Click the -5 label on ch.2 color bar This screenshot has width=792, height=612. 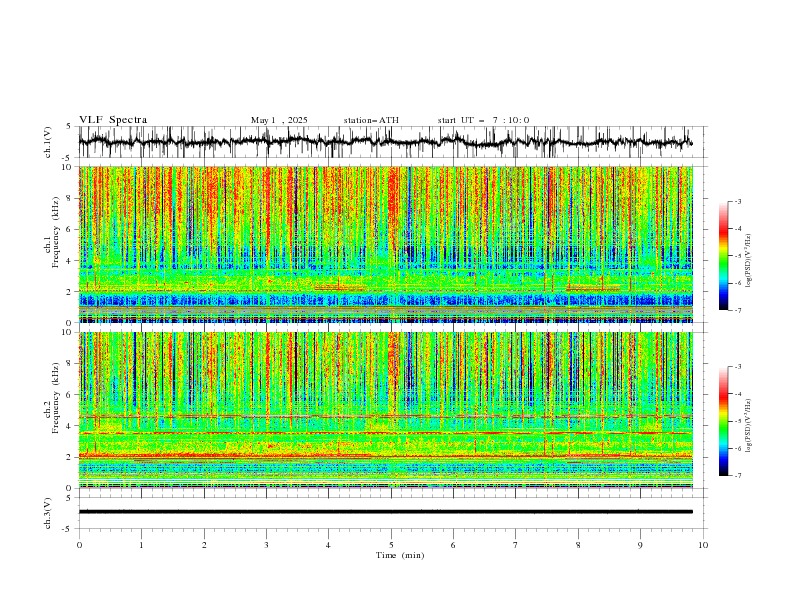[738, 421]
